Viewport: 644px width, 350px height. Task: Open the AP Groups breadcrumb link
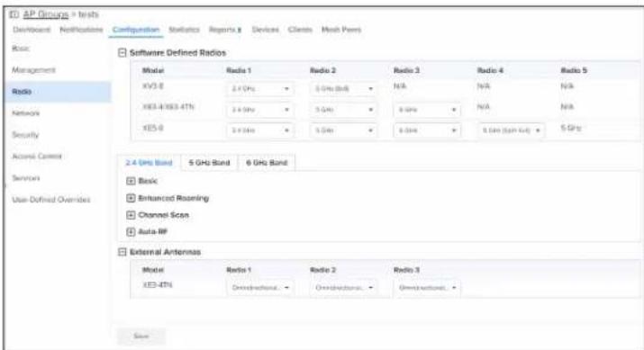click(46, 14)
